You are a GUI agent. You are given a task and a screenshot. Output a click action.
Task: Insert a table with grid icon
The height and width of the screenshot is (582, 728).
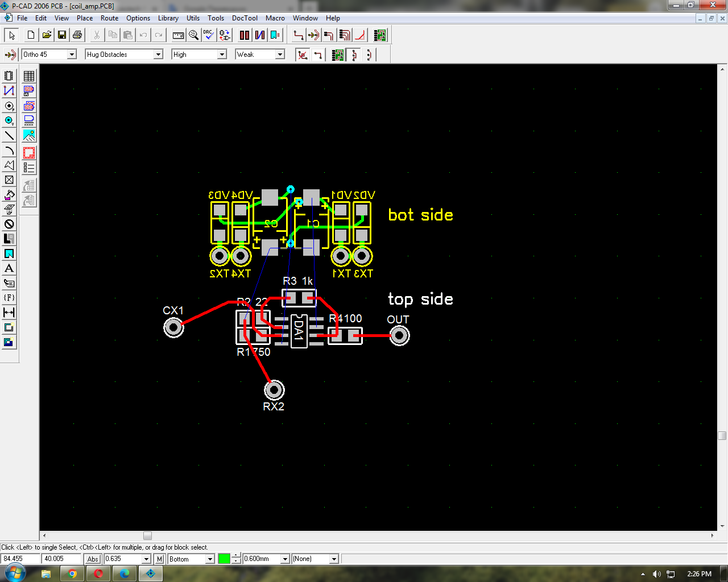29,76
